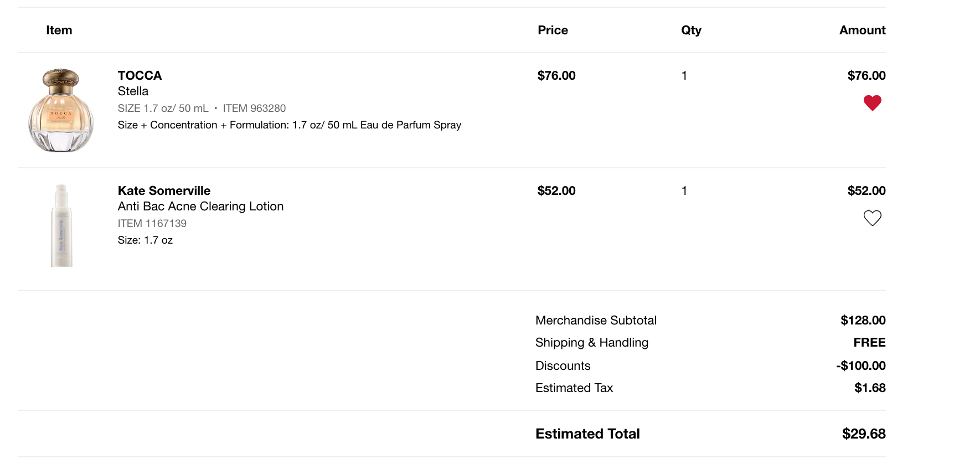Open Anti Bac Acne Clearing Lotion link
This screenshot has width=980, height=464.
click(200, 206)
